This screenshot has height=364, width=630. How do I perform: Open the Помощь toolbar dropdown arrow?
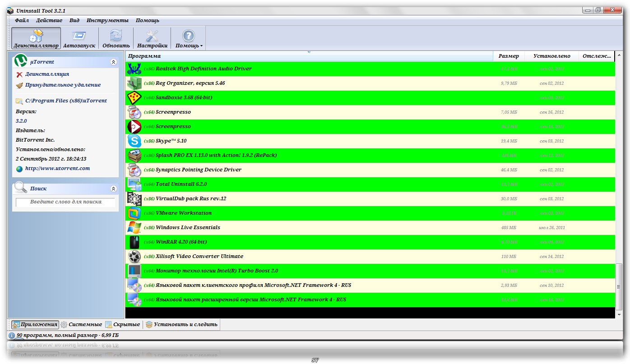(x=201, y=46)
